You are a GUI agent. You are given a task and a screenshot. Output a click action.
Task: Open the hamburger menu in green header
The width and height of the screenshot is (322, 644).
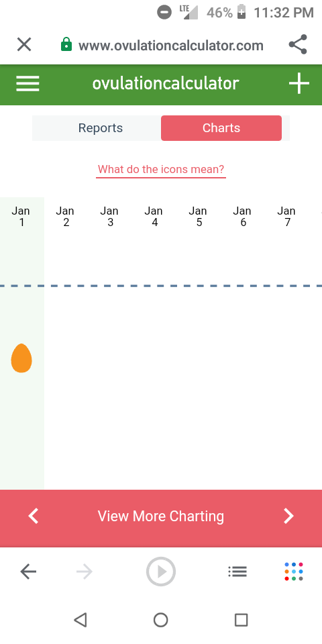28,84
